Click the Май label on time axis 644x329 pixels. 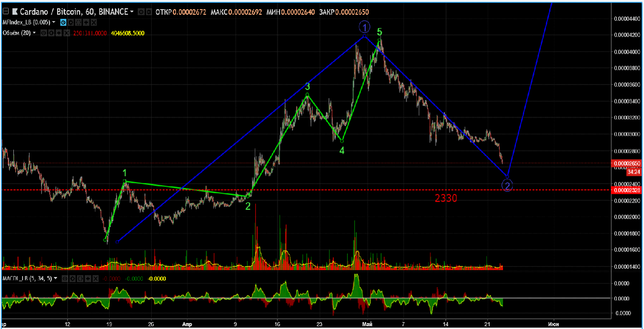tap(367, 324)
